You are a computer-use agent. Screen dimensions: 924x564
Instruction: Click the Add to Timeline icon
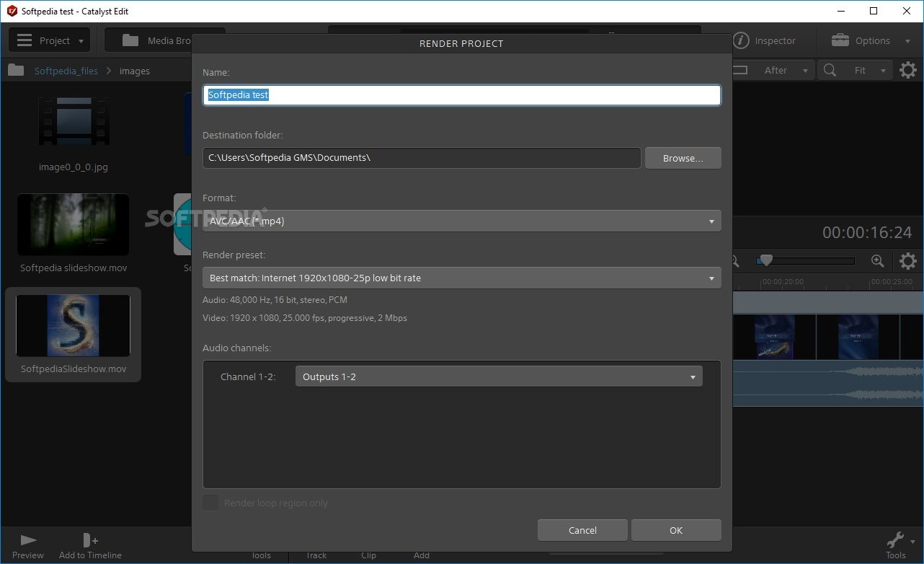click(x=90, y=540)
